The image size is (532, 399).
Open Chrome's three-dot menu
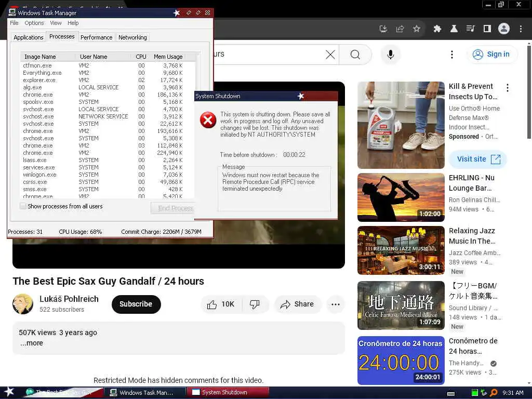[521, 29]
